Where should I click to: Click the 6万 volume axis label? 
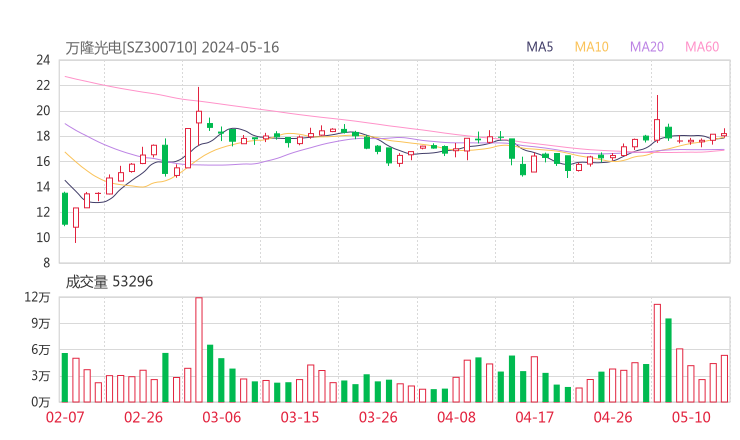point(41,350)
